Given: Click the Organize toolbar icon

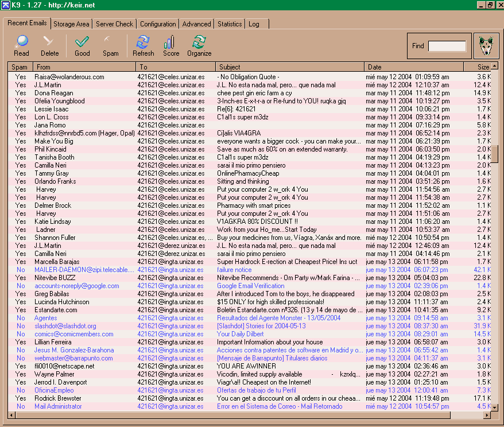Looking at the screenshot, I should (x=199, y=46).
